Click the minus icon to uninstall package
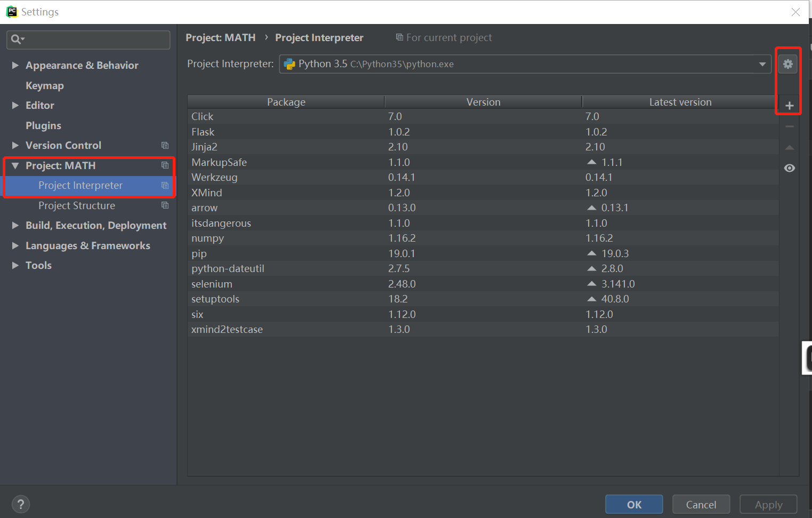The width and height of the screenshot is (812, 518). [x=790, y=126]
